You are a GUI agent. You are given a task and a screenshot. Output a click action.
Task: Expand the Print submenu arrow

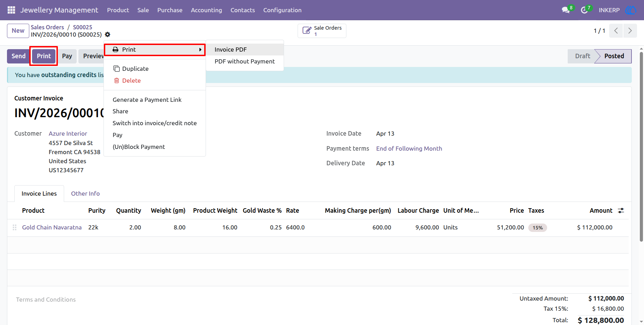(x=200, y=50)
